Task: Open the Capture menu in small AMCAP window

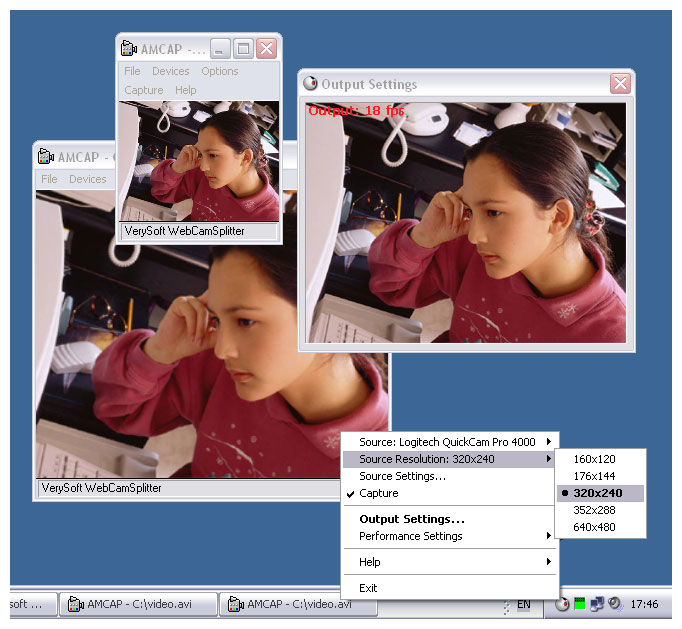Action: [x=144, y=90]
